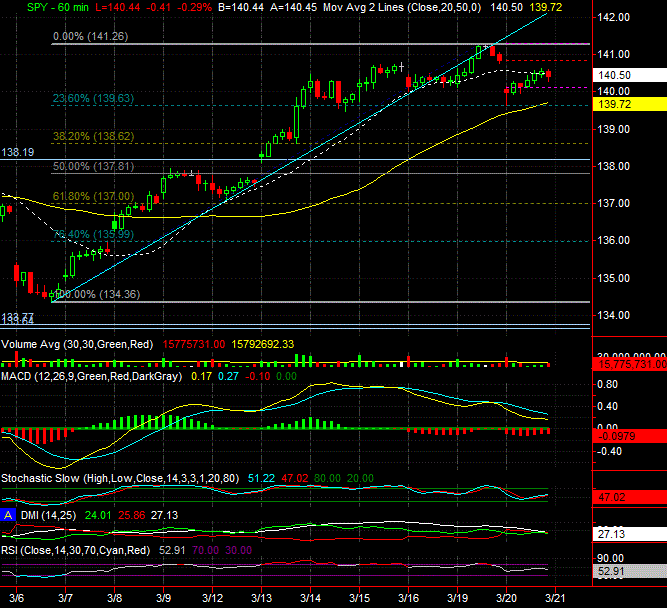This screenshot has width=667, height=608.
Task: Click the 134.00 price axis label
Action: click(x=614, y=315)
